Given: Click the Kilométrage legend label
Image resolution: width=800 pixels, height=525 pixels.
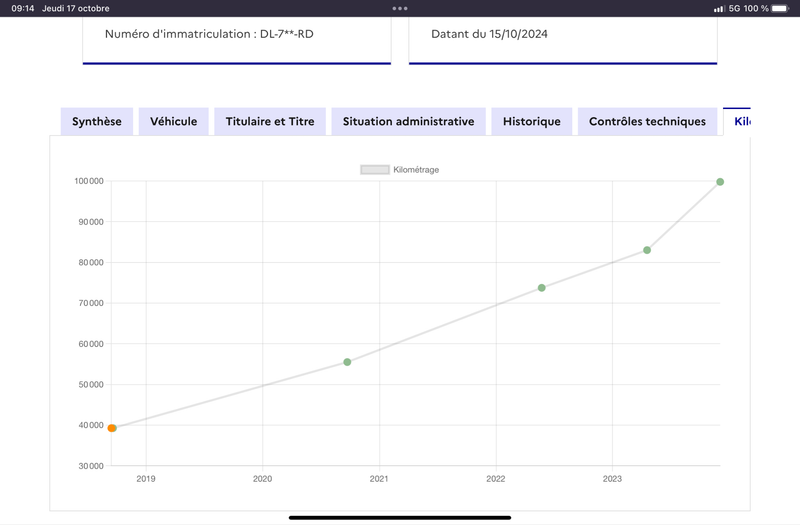Looking at the screenshot, I should tap(416, 170).
